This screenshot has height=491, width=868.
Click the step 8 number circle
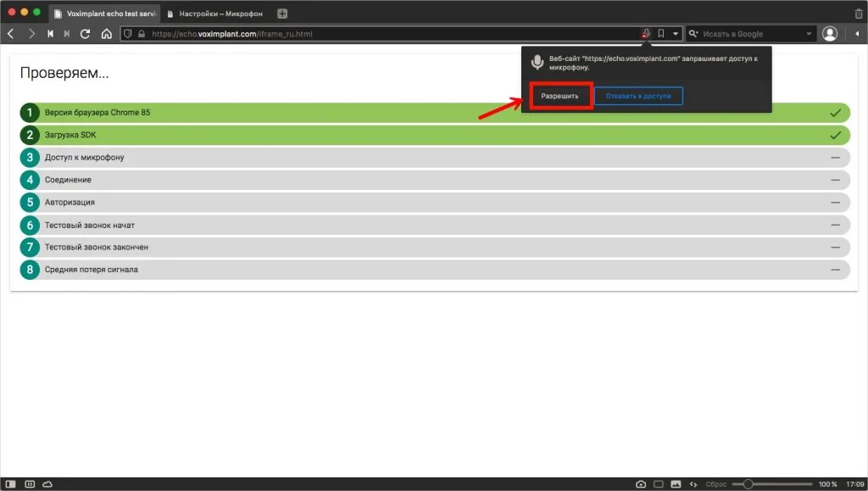click(x=30, y=270)
